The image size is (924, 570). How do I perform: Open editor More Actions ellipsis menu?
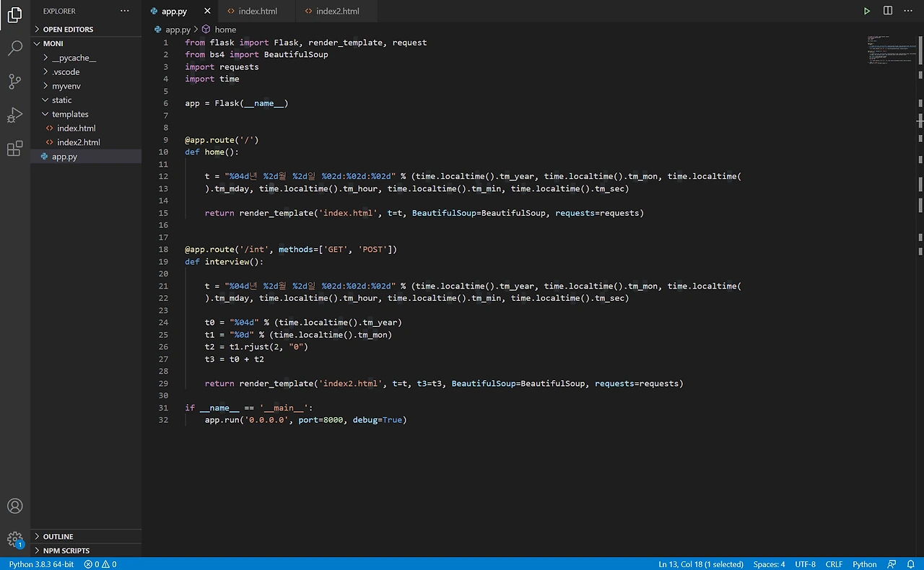[908, 11]
